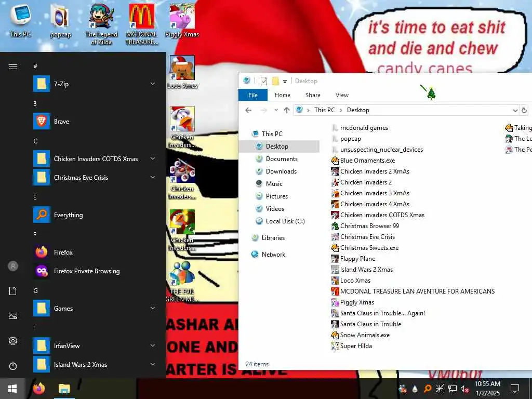
Task: Refresh the Explorer address bar location
Action: click(x=524, y=110)
